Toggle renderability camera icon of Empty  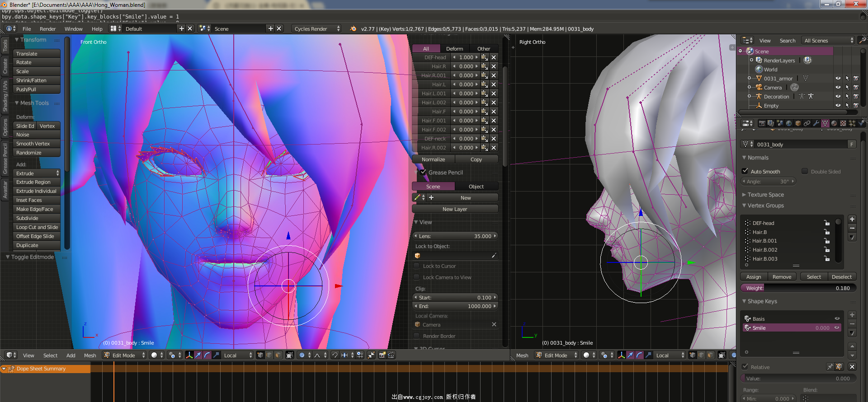(x=856, y=105)
